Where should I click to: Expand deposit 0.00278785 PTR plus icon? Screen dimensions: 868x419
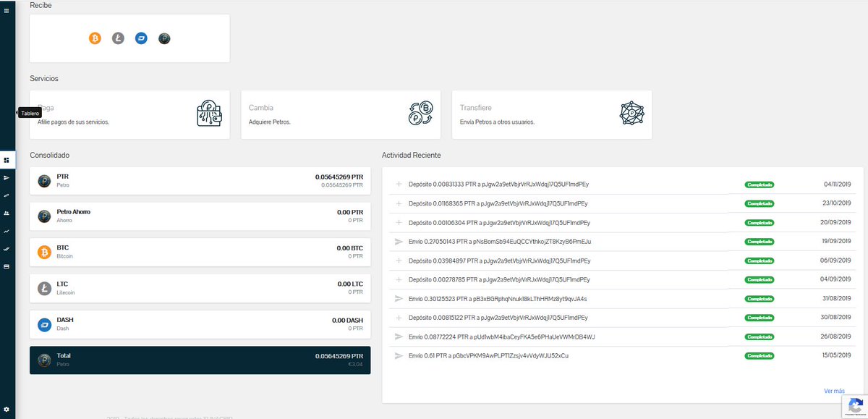[x=398, y=279]
